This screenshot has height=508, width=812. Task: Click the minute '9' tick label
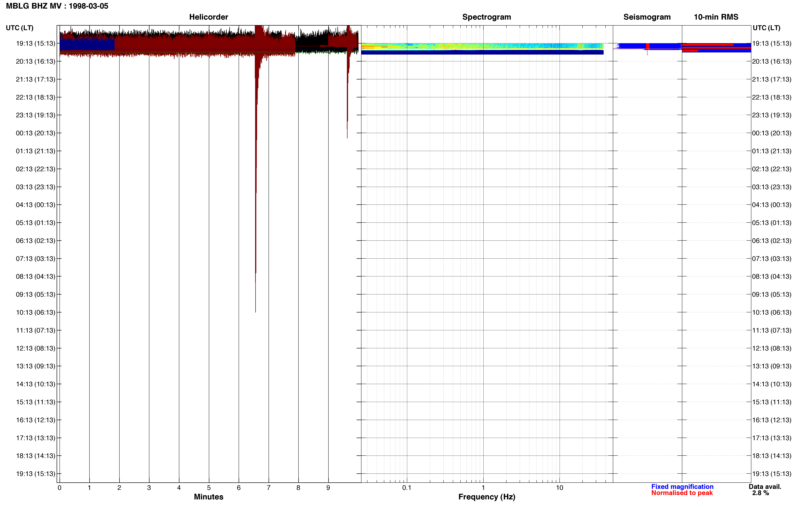point(328,487)
